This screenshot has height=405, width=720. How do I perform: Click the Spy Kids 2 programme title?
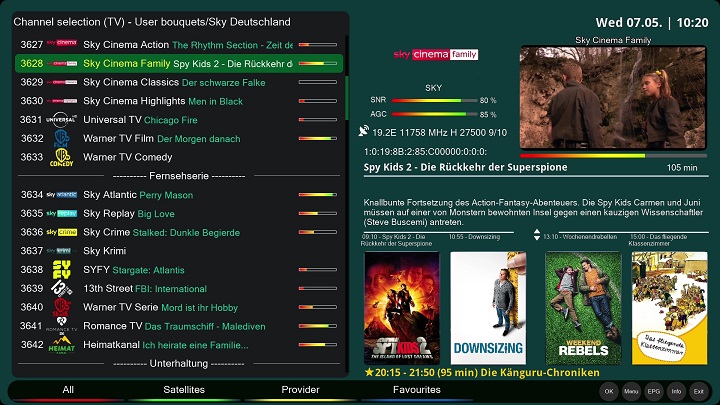(465, 167)
